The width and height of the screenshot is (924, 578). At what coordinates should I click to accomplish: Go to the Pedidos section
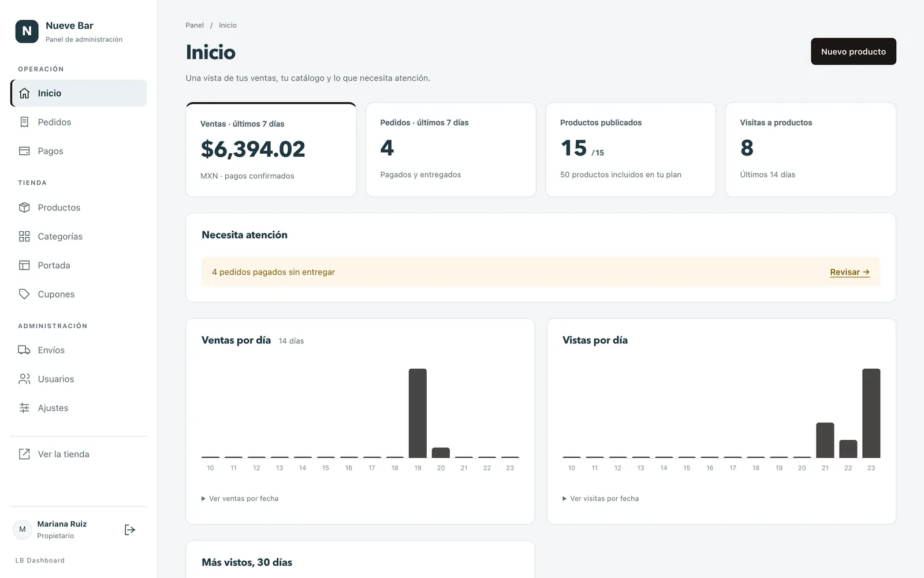(x=79, y=122)
